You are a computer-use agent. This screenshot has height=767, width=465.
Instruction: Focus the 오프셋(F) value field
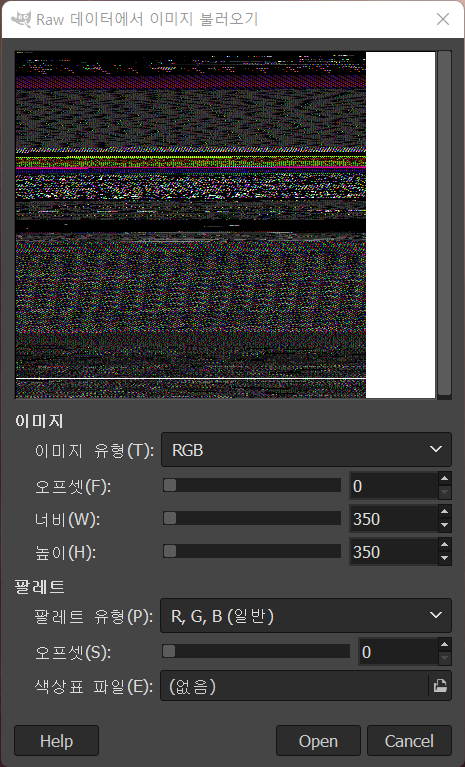click(x=394, y=486)
